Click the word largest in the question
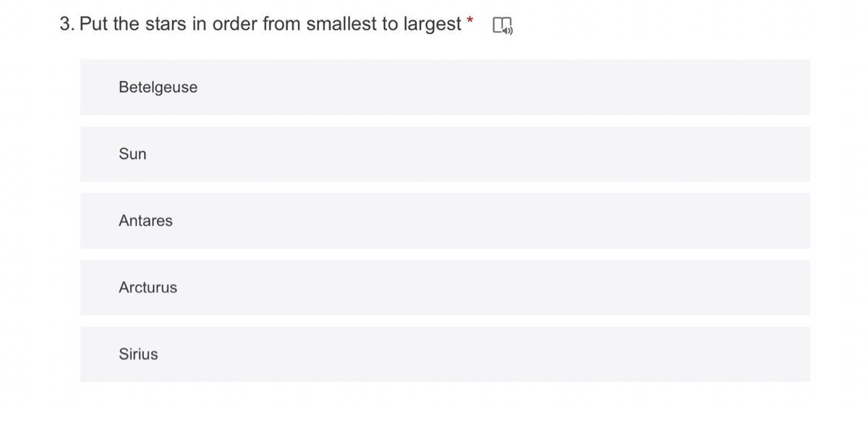 (432, 25)
